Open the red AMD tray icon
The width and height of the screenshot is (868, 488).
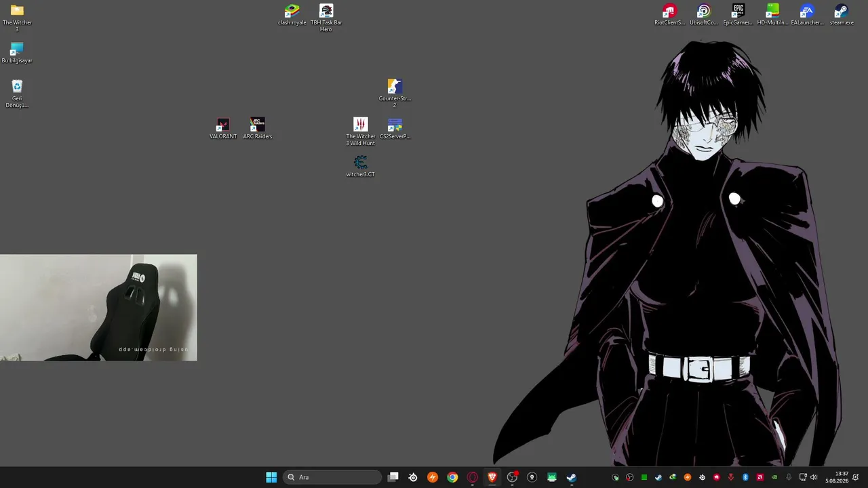tap(759, 477)
